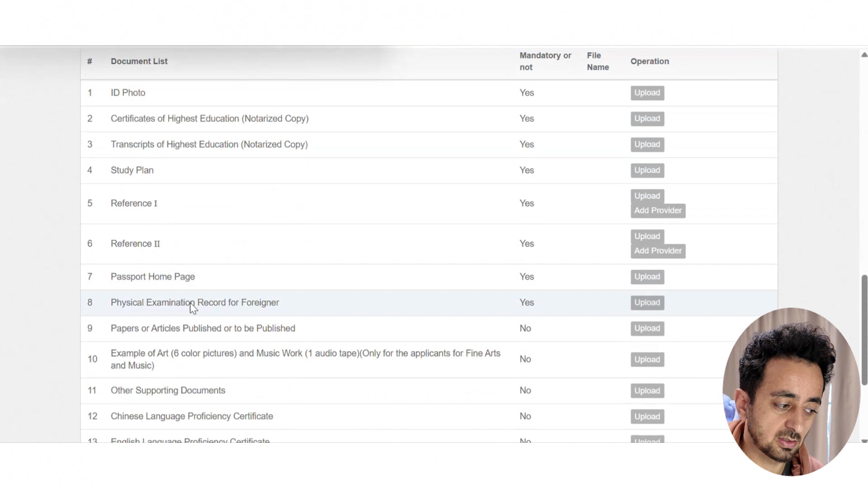
Task: Click the vertical scrollbar thumb
Action: [864, 330]
